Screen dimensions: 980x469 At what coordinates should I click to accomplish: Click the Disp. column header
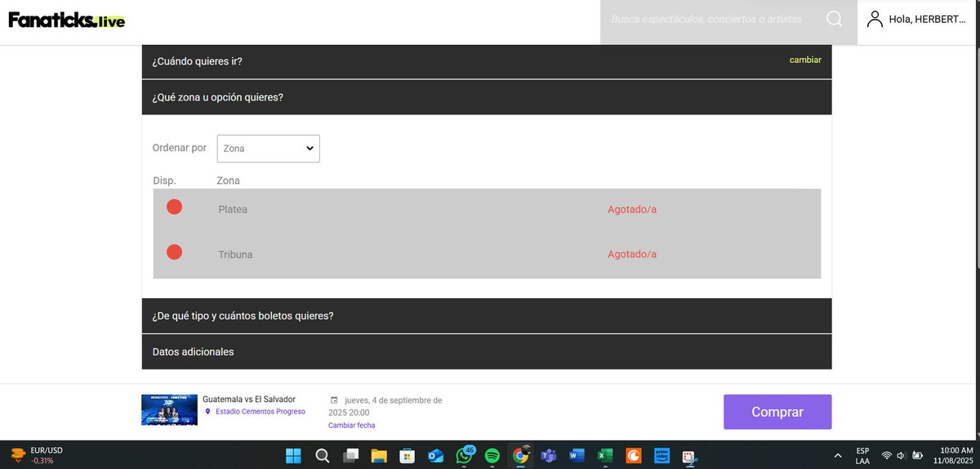coord(164,181)
